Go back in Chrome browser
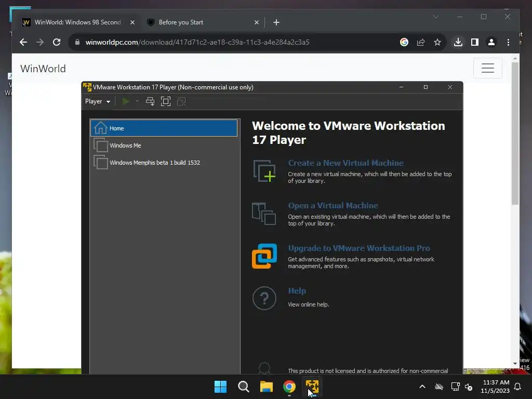The width and height of the screenshot is (532, 399). [23, 42]
